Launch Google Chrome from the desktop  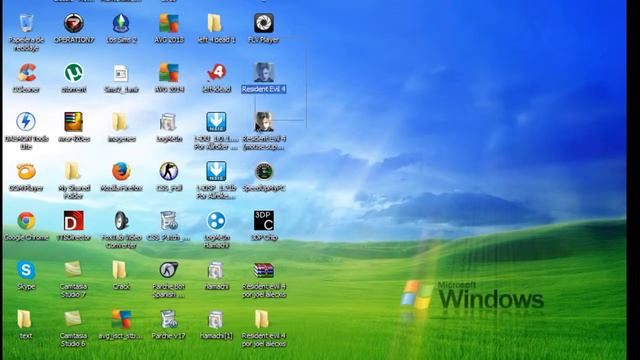coord(26,221)
